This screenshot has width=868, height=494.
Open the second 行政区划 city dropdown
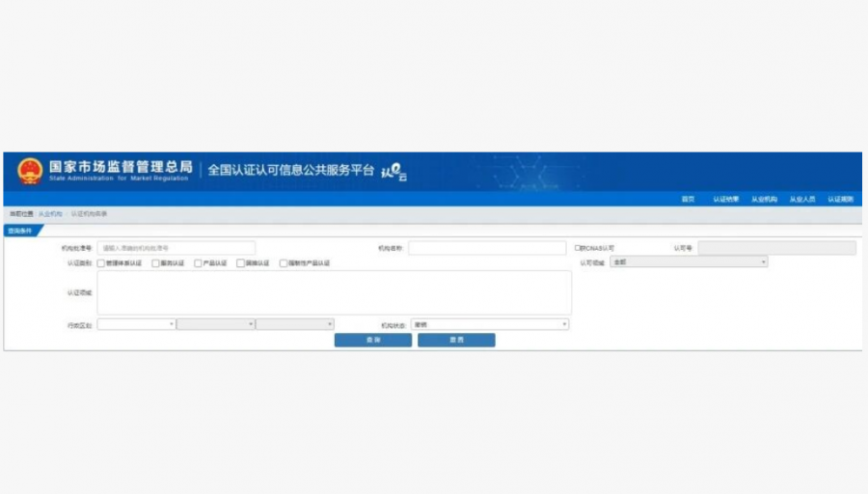215,324
